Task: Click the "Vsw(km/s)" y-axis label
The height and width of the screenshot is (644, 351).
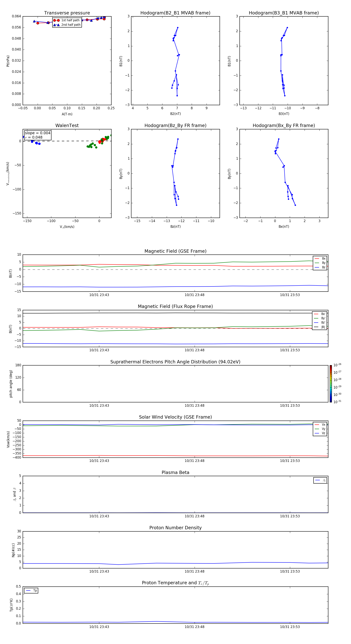Action: pos(8,439)
